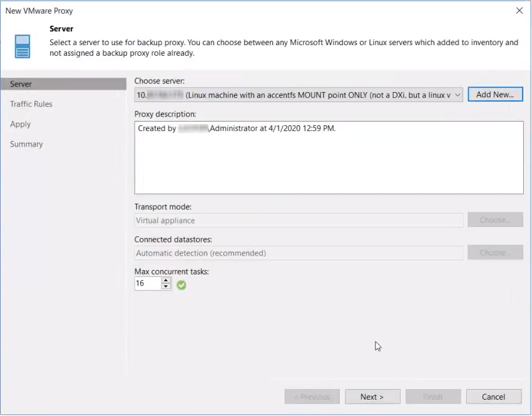This screenshot has height=416, width=532.
Task: Click the Choose server label
Action: pos(160,81)
